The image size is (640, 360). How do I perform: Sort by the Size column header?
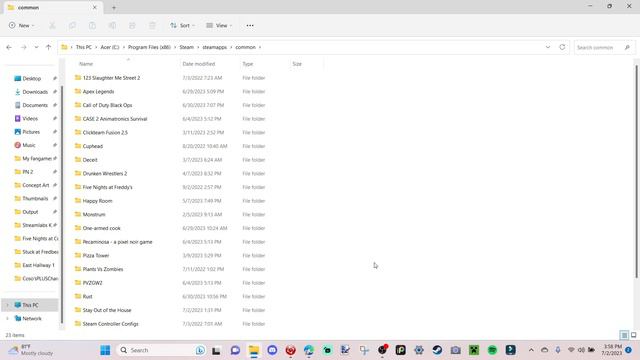pos(297,64)
